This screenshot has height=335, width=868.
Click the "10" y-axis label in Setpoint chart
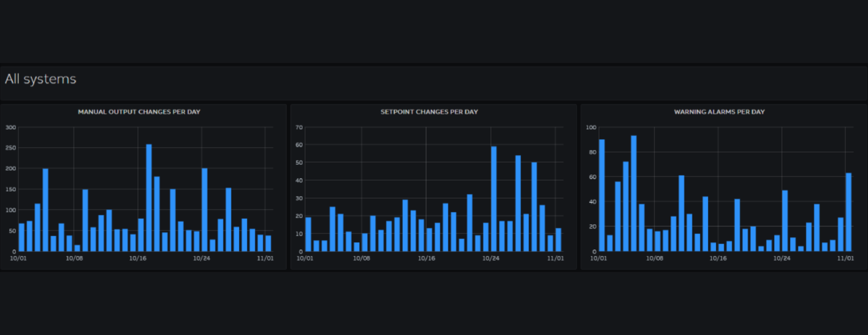299,234
